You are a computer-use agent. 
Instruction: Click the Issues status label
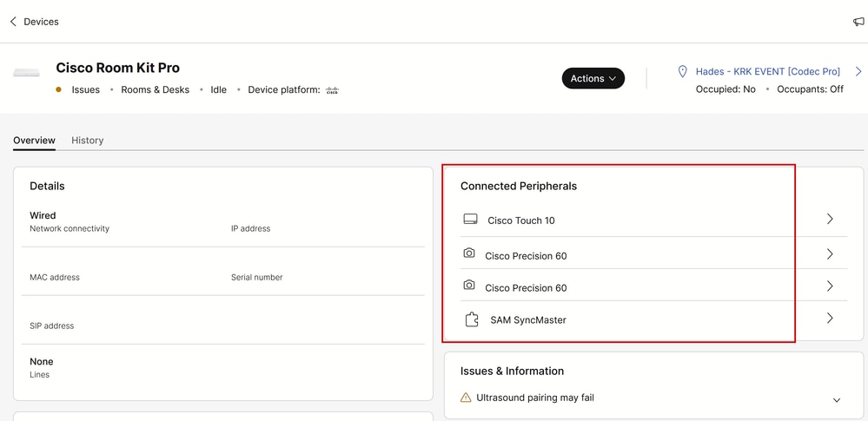(86, 89)
